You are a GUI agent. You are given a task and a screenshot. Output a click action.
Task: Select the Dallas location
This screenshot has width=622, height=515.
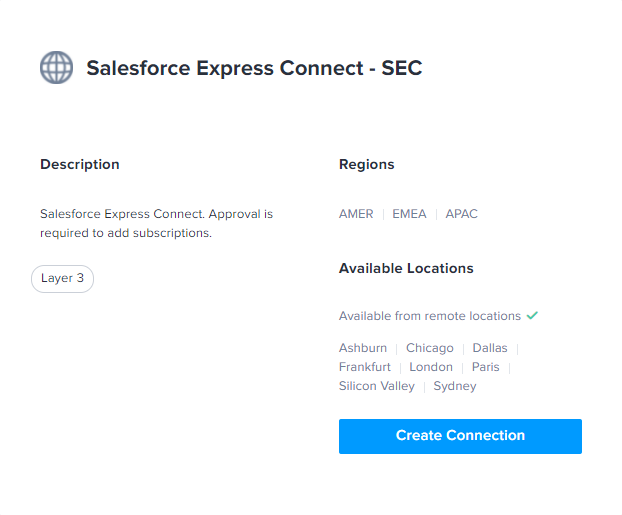coord(490,348)
